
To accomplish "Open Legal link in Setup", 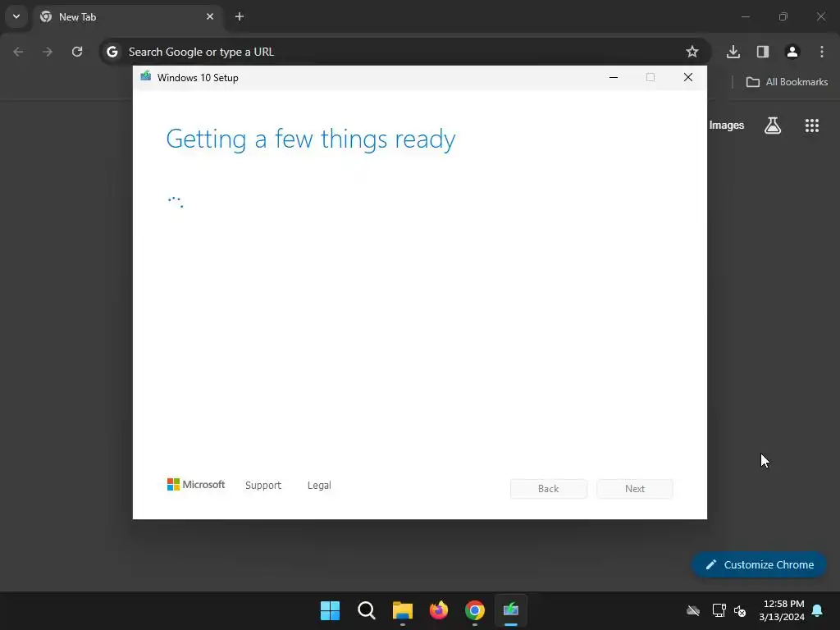I will click(x=319, y=486).
